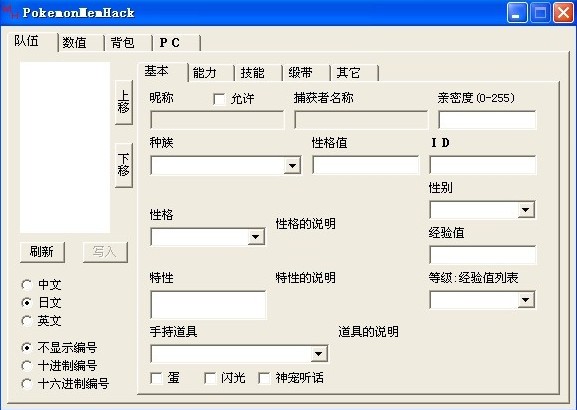Open the 背包 tab
The width and height of the screenshot is (577, 410).
[x=128, y=43]
